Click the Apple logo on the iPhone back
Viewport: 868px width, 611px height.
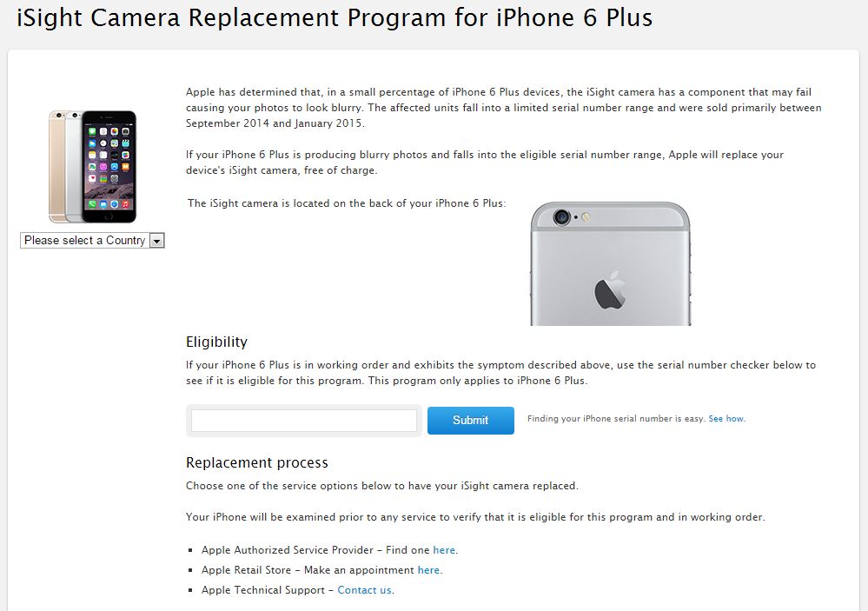610,290
